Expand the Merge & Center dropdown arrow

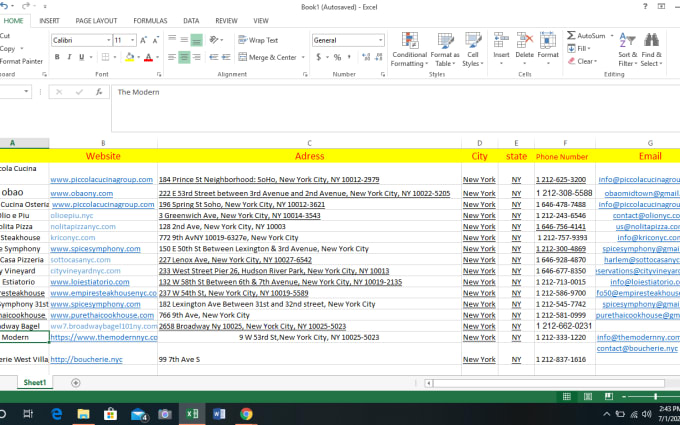304,58
